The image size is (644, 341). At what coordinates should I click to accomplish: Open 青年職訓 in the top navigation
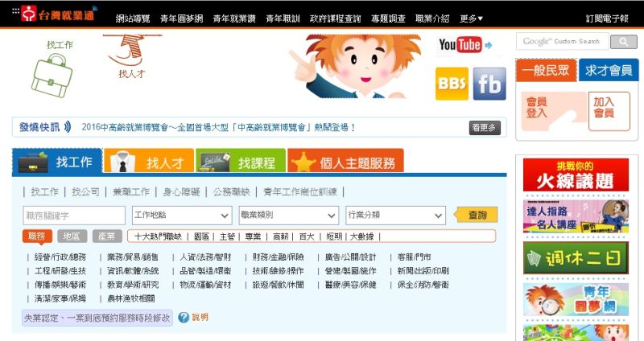(283, 18)
